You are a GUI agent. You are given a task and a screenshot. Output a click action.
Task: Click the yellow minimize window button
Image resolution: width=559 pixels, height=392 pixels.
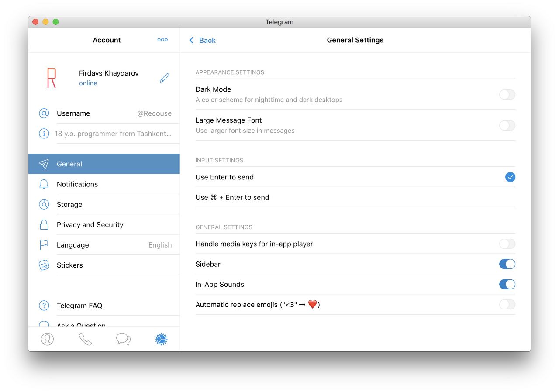pyautogui.click(x=46, y=22)
